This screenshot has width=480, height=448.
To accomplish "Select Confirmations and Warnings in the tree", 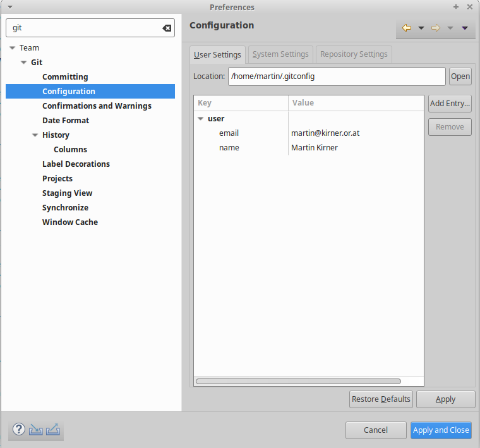I will point(97,106).
